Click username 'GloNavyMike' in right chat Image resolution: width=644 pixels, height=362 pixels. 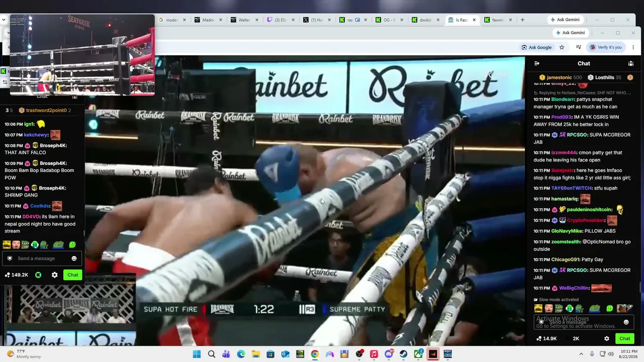567,231
